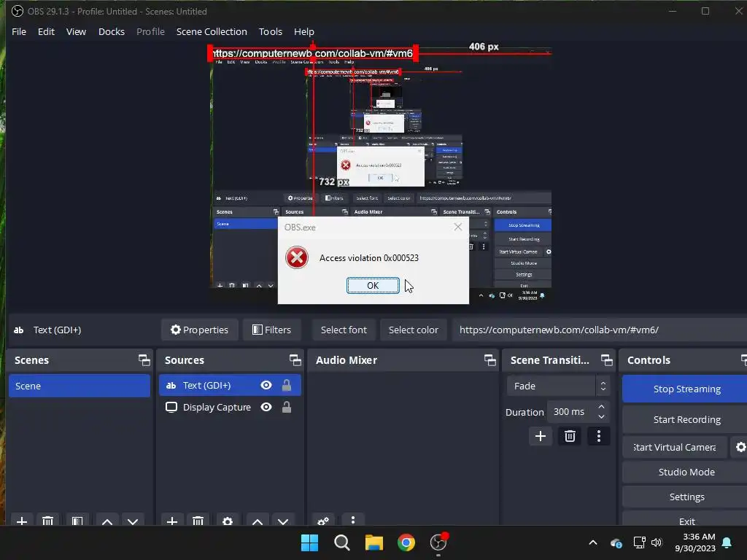Click Start Virtual Camera button
The height and width of the screenshot is (560, 747).
(675, 447)
